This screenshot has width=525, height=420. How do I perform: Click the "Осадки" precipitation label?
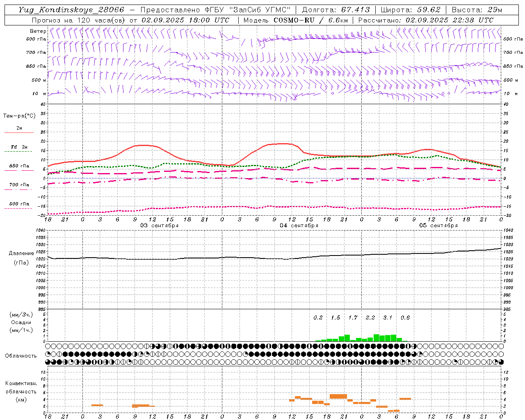point(21,322)
